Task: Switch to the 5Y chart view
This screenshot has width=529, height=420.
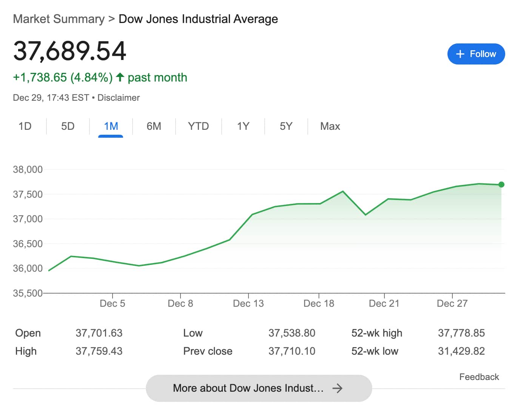Action: 286,126
